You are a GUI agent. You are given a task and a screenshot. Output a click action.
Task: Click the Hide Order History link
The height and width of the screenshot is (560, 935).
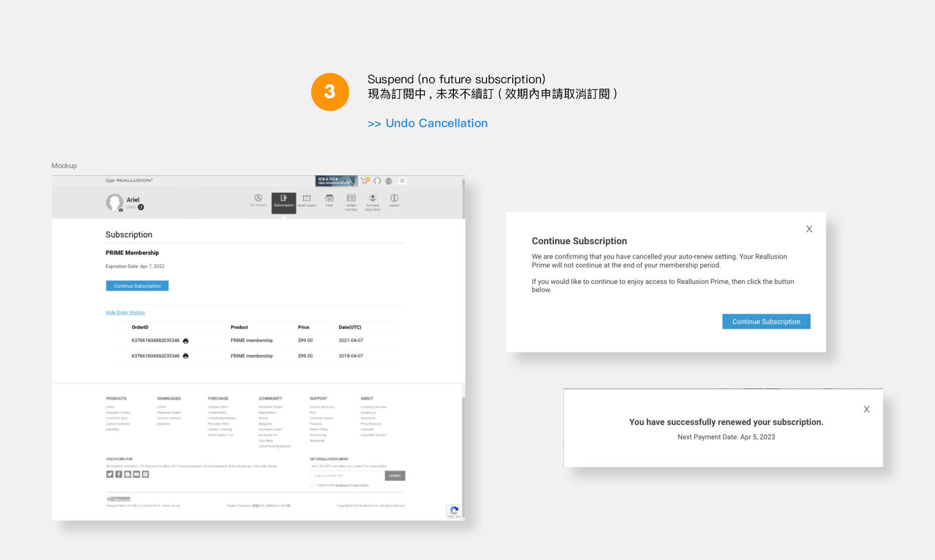125,312
